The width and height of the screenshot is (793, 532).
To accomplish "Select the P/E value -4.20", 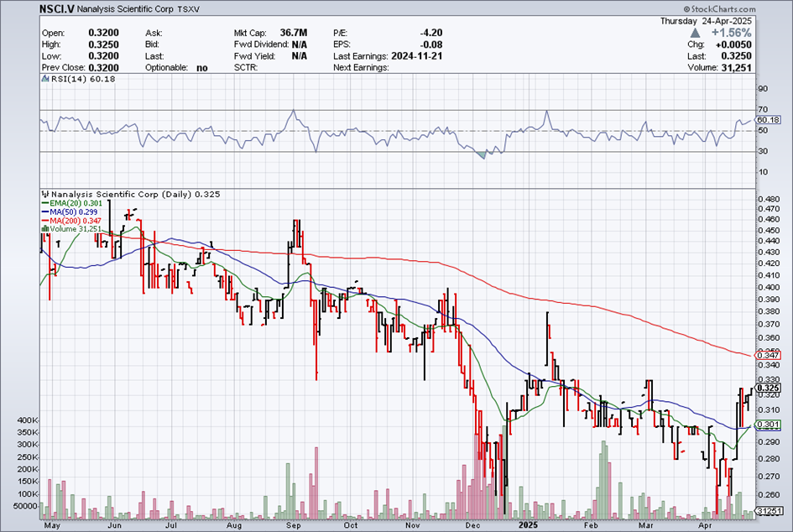I will [x=430, y=33].
